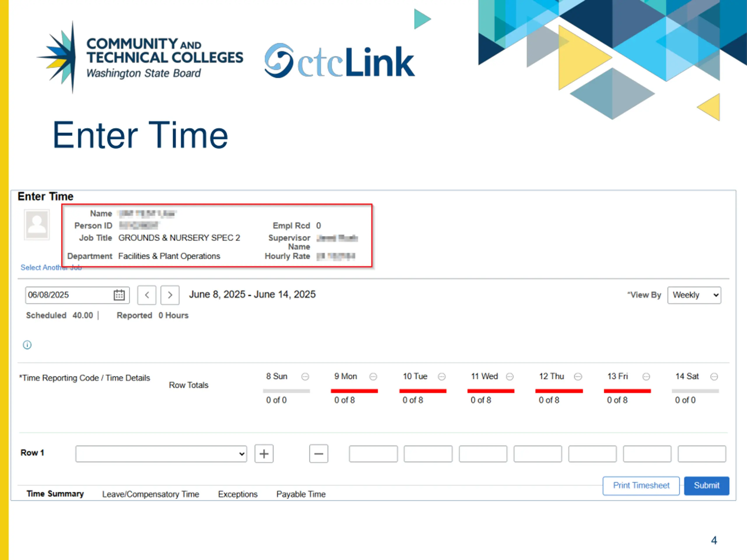This screenshot has width=747, height=560.
Task: Click the "GROUNDS & NURSERY SPEC 2" job title
Action: coord(179,238)
